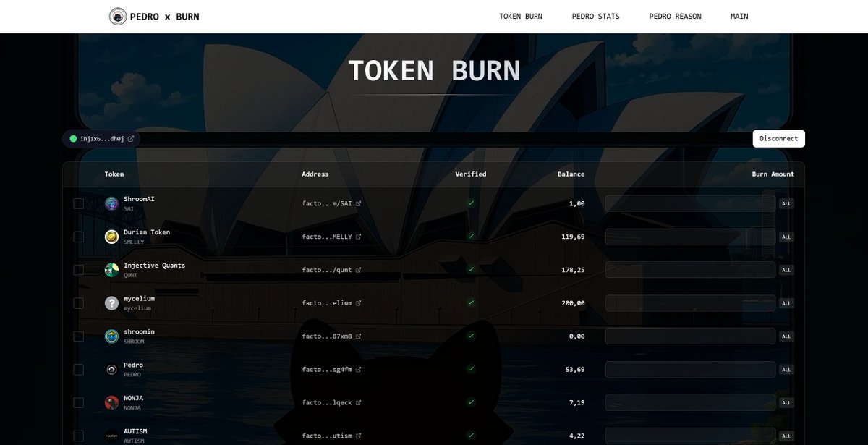Open the TOKEN BURN nav item
868x445 pixels.
tap(521, 16)
